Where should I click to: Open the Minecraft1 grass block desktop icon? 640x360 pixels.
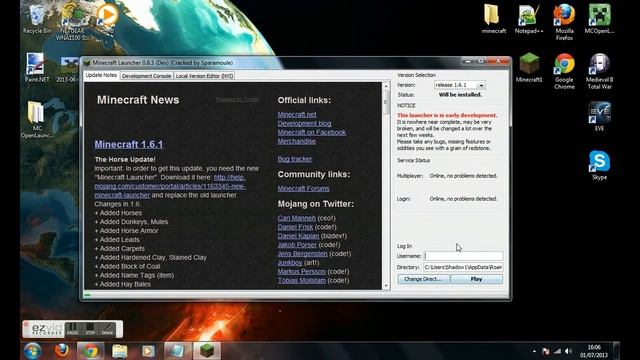(529, 67)
